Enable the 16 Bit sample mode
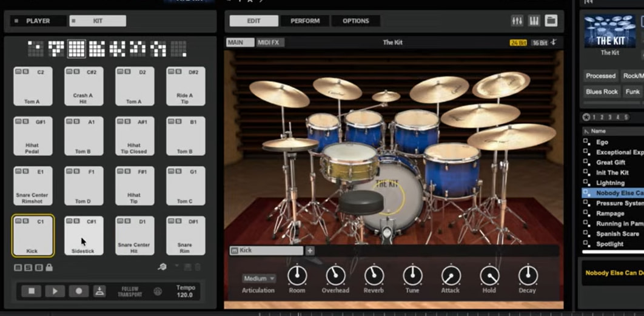 click(x=539, y=43)
